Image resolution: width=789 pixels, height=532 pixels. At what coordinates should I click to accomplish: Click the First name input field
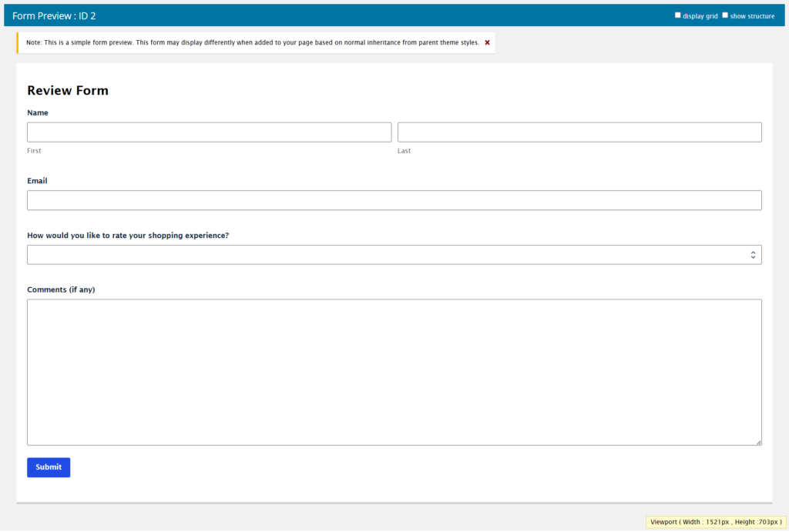pyautogui.click(x=209, y=132)
